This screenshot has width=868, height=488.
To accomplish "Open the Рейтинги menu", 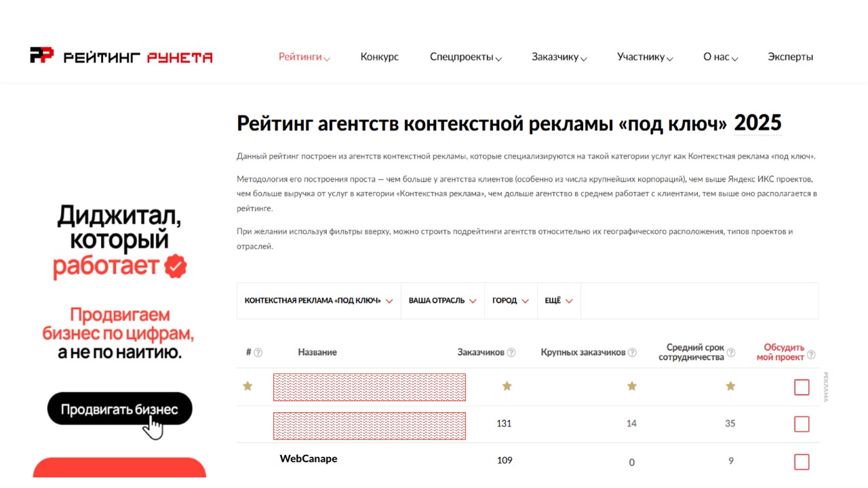I will tap(304, 57).
